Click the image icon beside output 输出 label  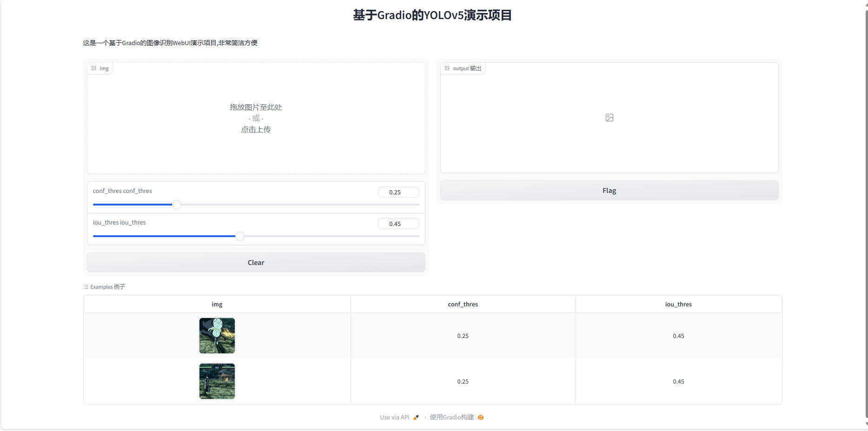447,68
